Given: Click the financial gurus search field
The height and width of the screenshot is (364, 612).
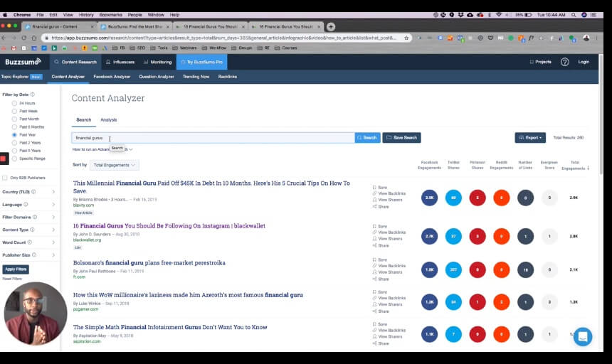Looking at the screenshot, I should (213, 138).
